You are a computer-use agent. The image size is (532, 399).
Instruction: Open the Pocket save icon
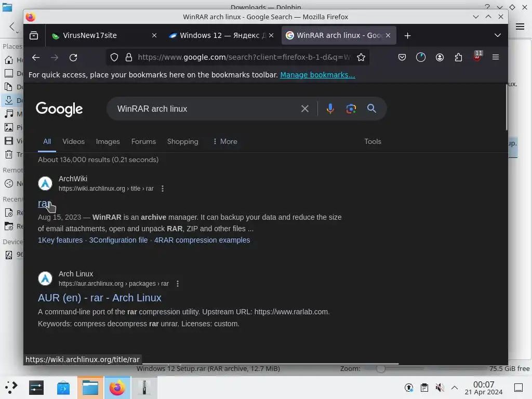point(402,57)
